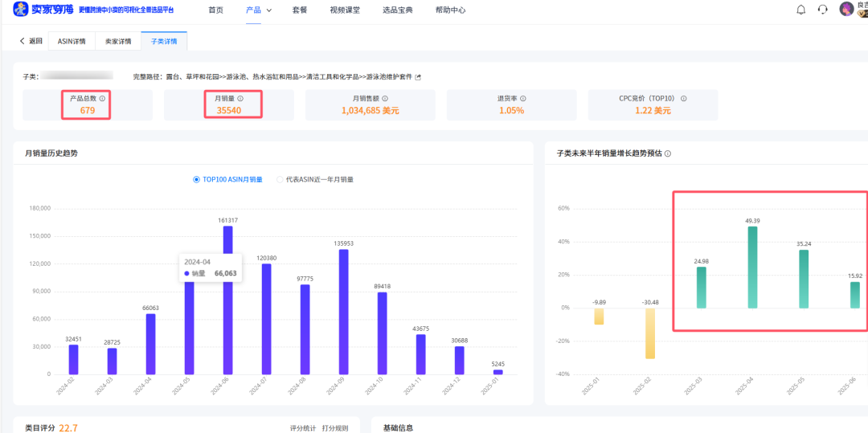Switch to the 卖家详情 tab
868x433 pixels.
[x=118, y=41]
